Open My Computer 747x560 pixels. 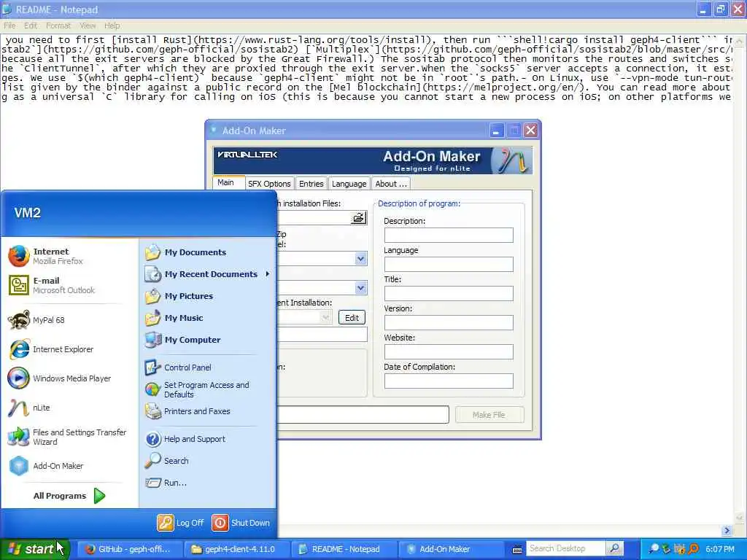click(182, 340)
